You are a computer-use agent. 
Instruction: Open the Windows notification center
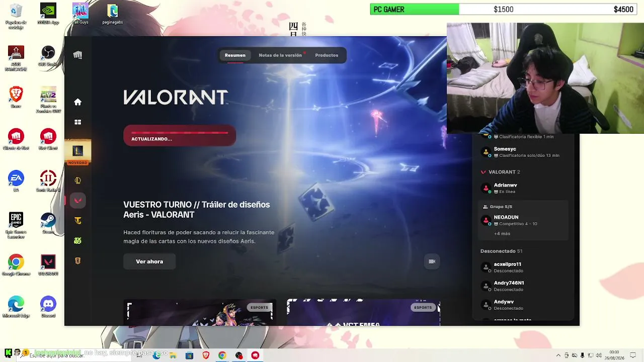pyautogui.click(x=633, y=355)
